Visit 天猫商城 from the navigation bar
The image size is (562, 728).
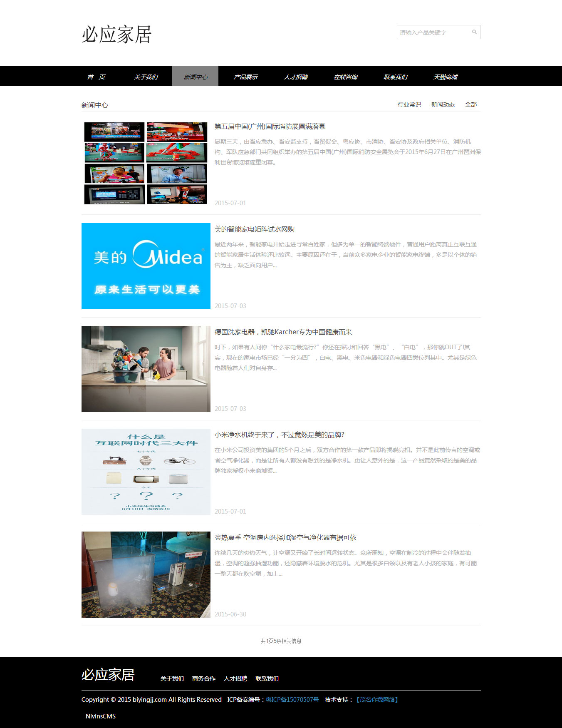pyautogui.click(x=445, y=77)
